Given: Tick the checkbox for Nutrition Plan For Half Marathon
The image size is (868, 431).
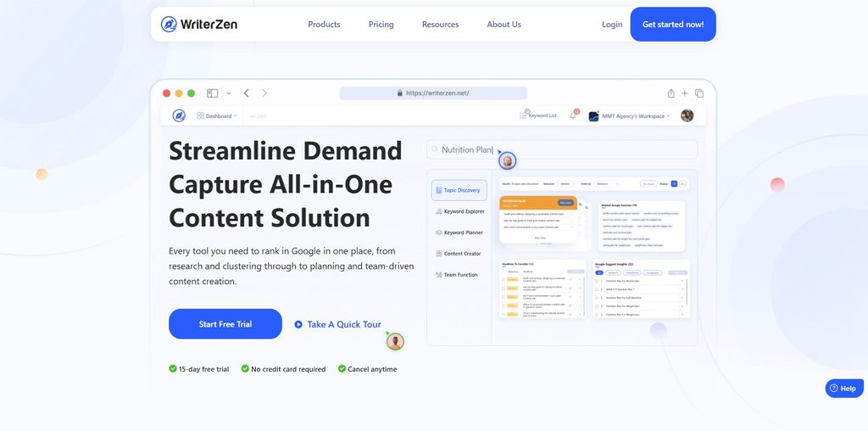Looking at the screenshot, I should (597, 298).
